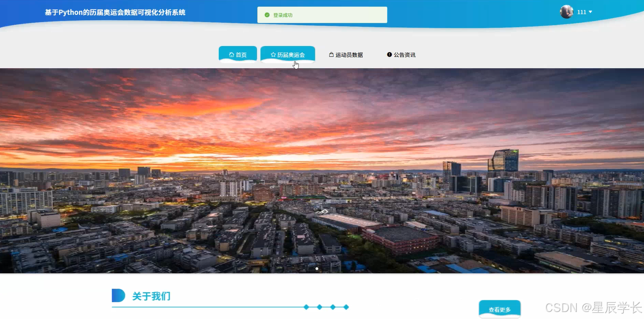Open the 首页 home tab
Screen dimensions: 644x319
point(238,55)
